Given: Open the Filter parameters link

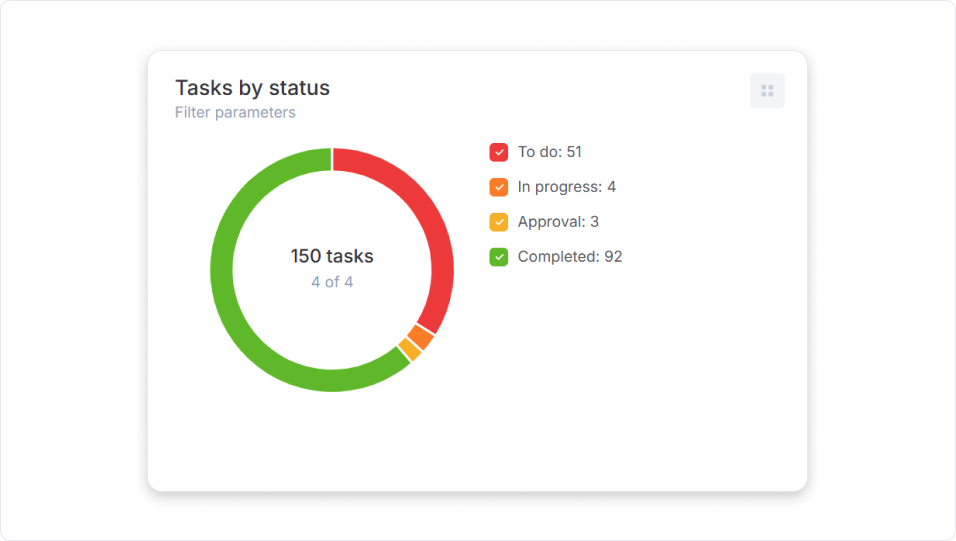Looking at the screenshot, I should tap(235, 113).
